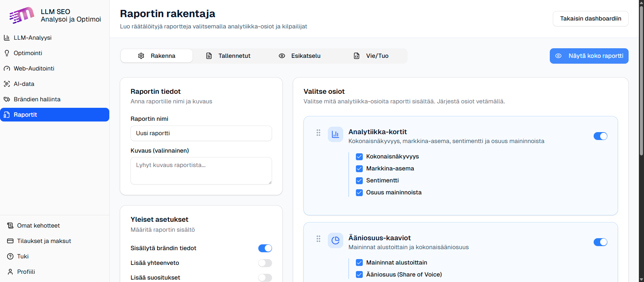Viewport: 644px width, 282px height.
Task: Click the Analytiikka-kortit drag handle icon
Action: [x=318, y=133]
